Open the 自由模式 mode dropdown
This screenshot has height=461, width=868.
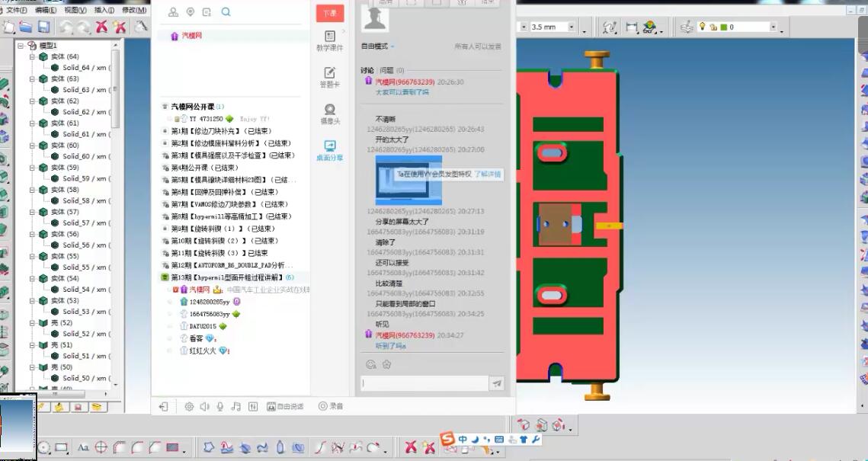[377, 46]
